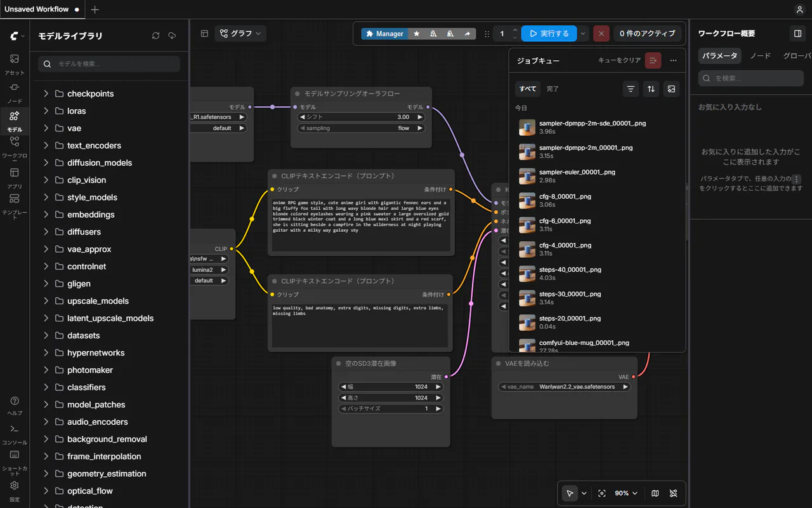Open the keyboard Shortcuts icon
Viewport: 812px width, 508px height.
[15, 461]
